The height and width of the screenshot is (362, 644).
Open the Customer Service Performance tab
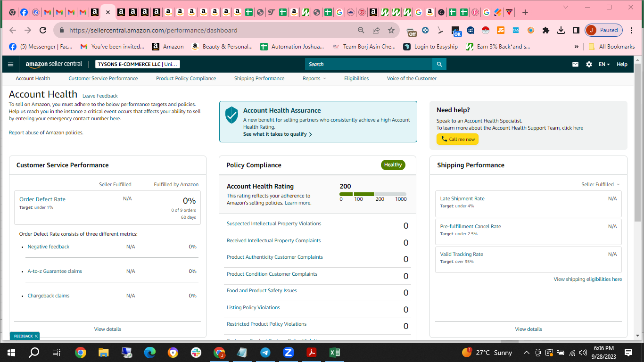click(x=103, y=78)
